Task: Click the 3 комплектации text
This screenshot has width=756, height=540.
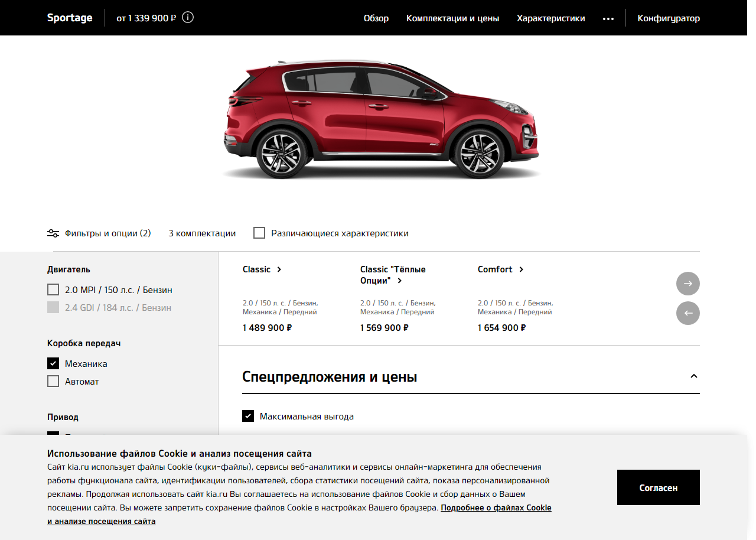Action: (x=202, y=233)
